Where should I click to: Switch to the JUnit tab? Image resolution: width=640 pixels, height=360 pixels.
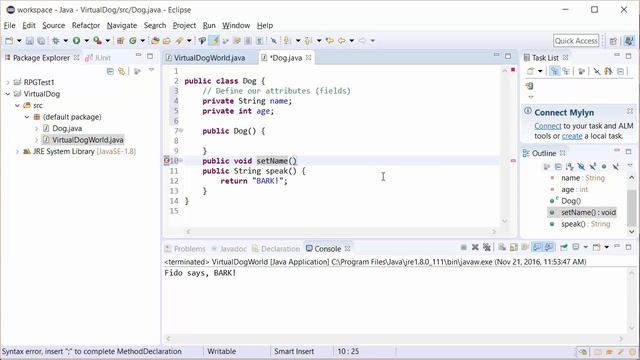98,58
